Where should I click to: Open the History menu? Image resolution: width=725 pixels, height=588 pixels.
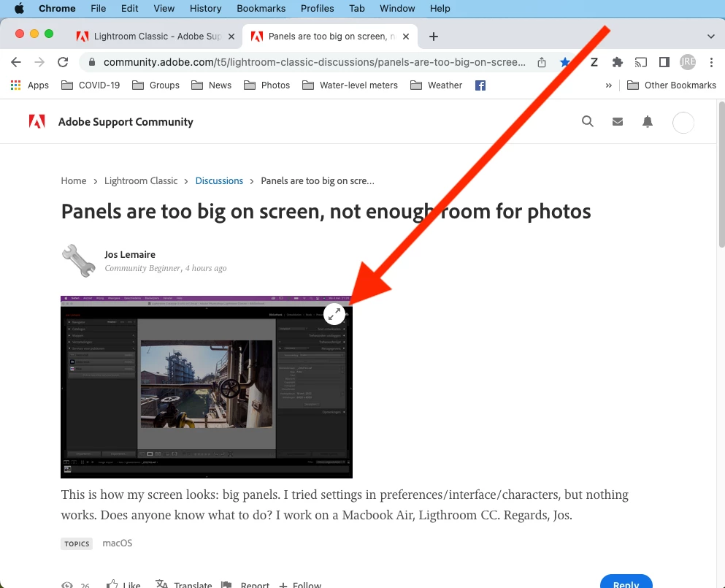tap(205, 8)
